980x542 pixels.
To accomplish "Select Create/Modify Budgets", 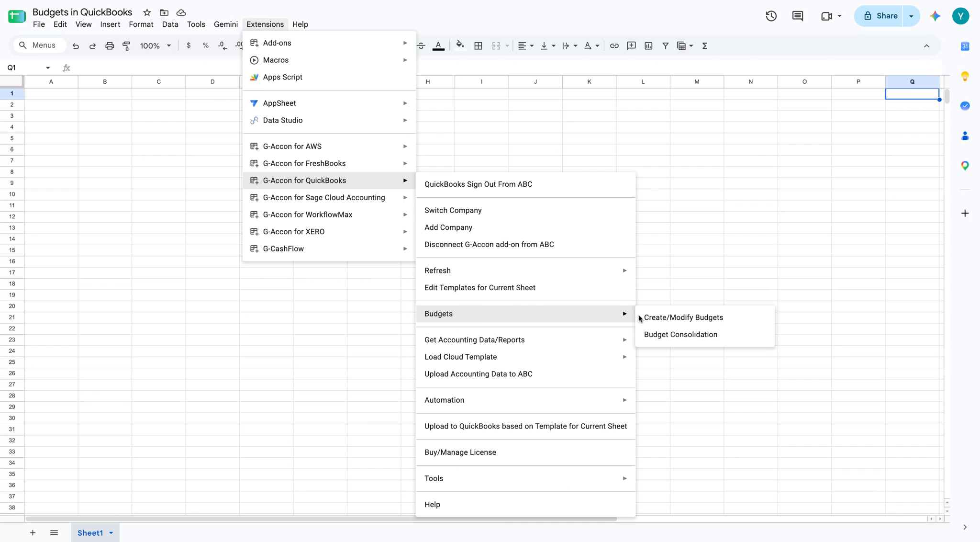I will pos(705,317).
